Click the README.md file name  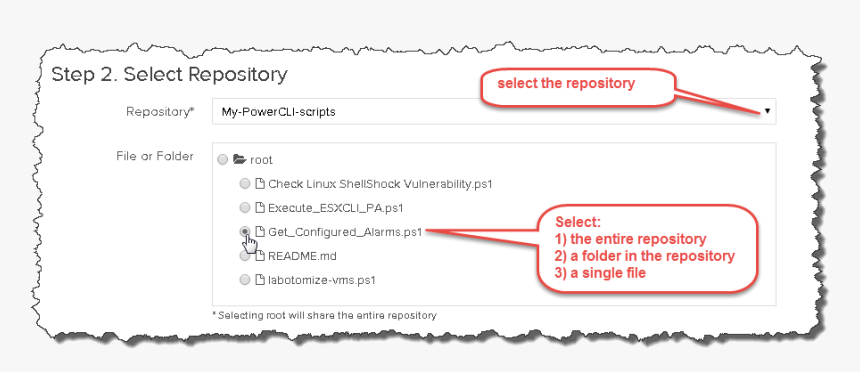(x=302, y=256)
